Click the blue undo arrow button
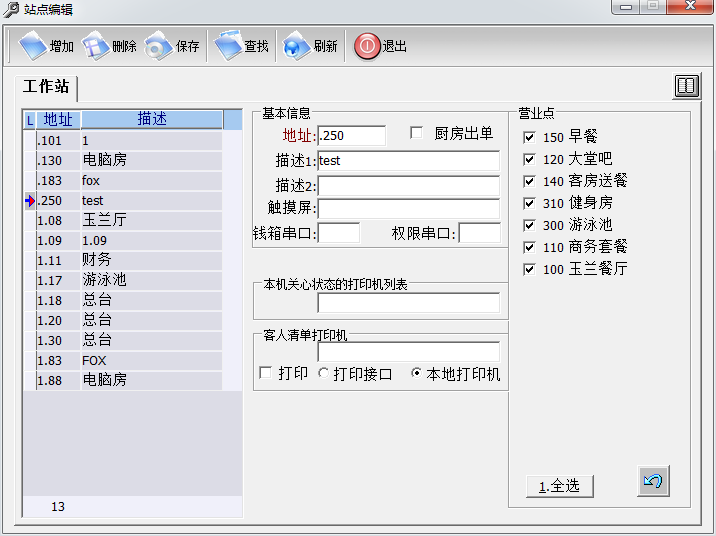Screen dimensions: 716x536 click(653, 481)
